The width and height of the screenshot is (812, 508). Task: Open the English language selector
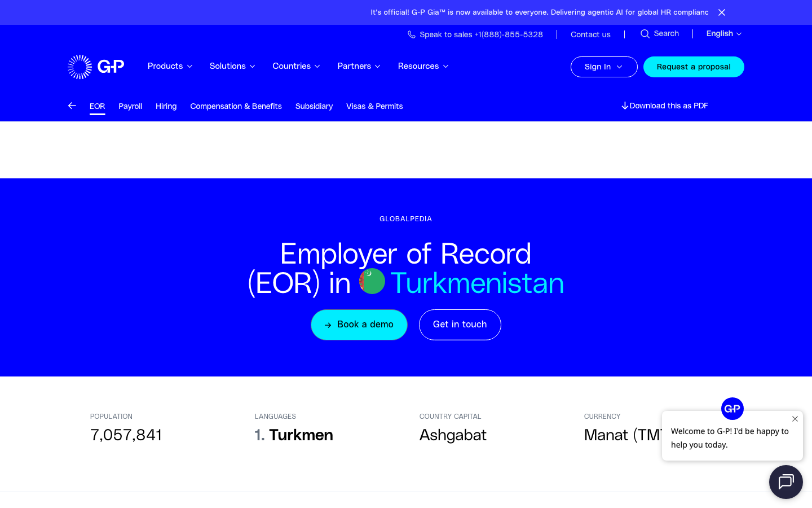pos(724,34)
